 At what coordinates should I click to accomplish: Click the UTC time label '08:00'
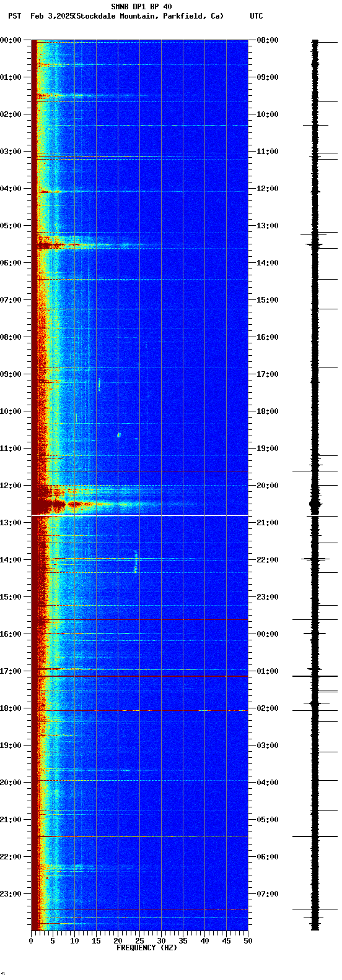tap(268, 40)
